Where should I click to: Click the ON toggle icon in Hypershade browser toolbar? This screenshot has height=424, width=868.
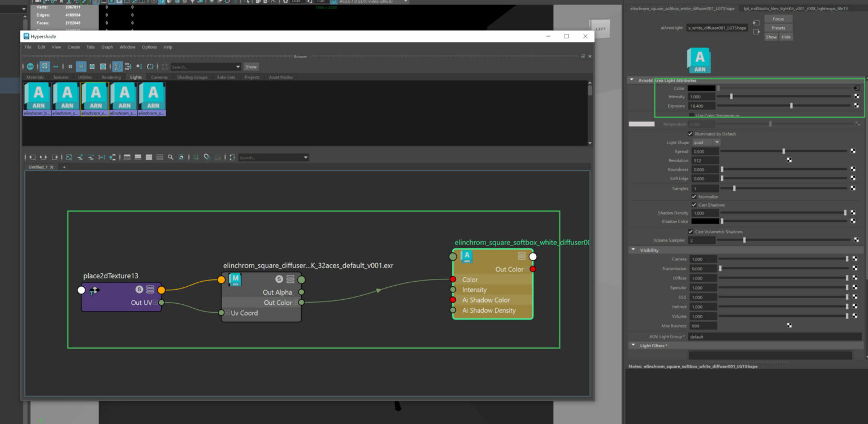coord(30,67)
